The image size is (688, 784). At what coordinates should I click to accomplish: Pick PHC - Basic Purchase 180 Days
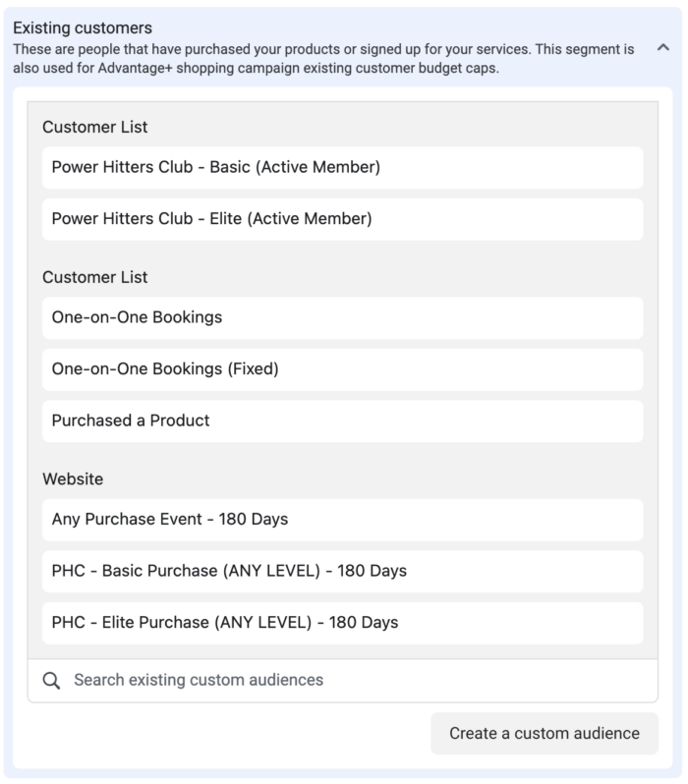click(x=343, y=572)
